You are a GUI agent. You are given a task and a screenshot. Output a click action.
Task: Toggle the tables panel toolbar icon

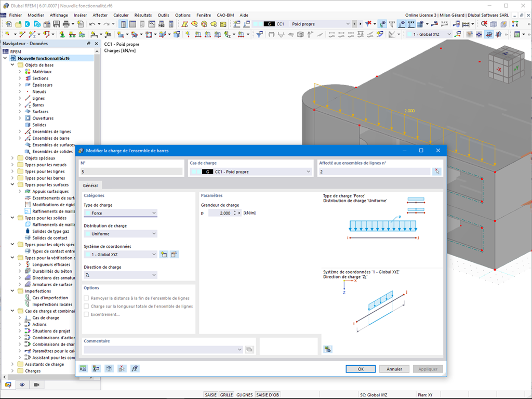coord(132,24)
